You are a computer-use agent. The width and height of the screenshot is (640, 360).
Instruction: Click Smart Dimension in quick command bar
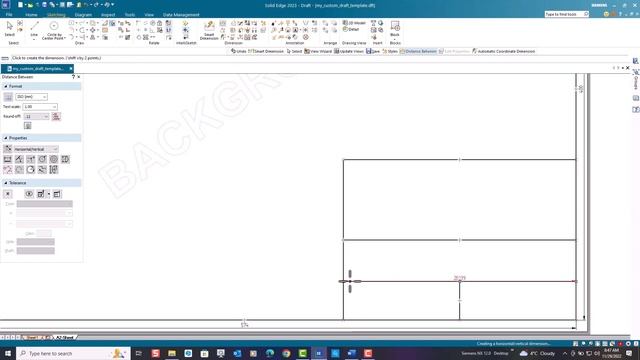coord(266,51)
